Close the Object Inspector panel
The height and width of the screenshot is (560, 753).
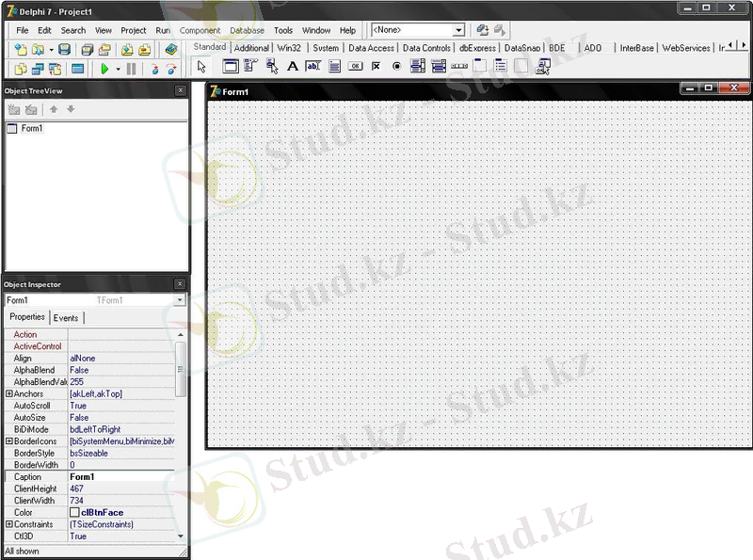click(180, 284)
